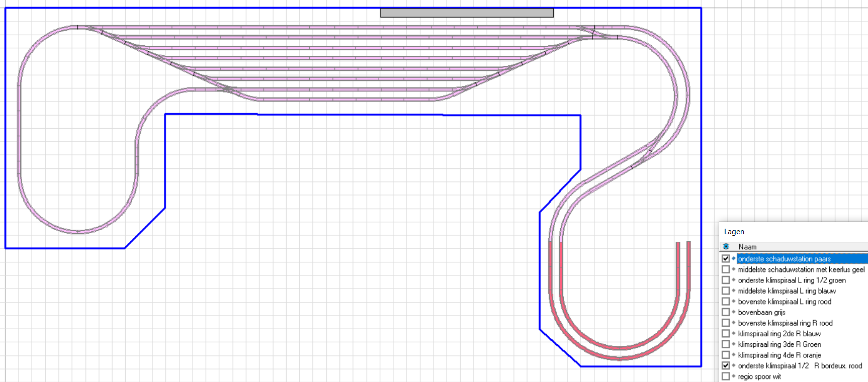Click the Naam column header

747,247
